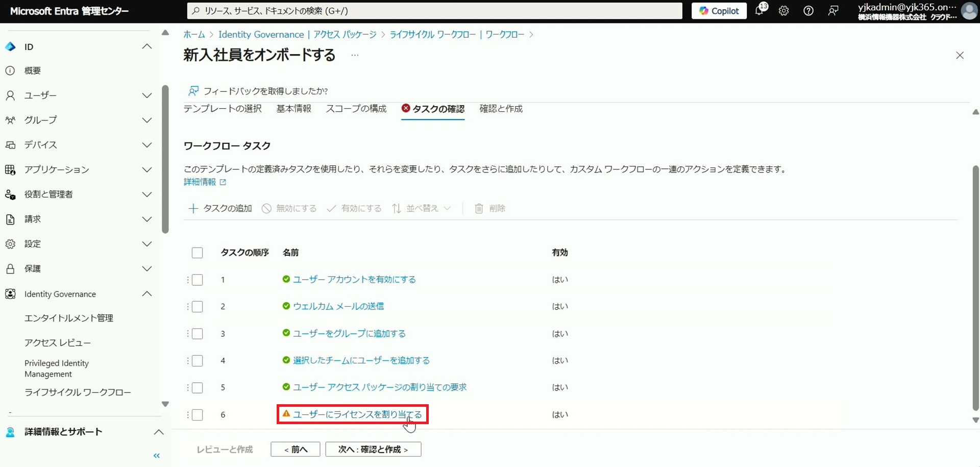This screenshot has width=980, height=467.
Task: Open the notifications bell icon
Action: click(x=759, y=11)
